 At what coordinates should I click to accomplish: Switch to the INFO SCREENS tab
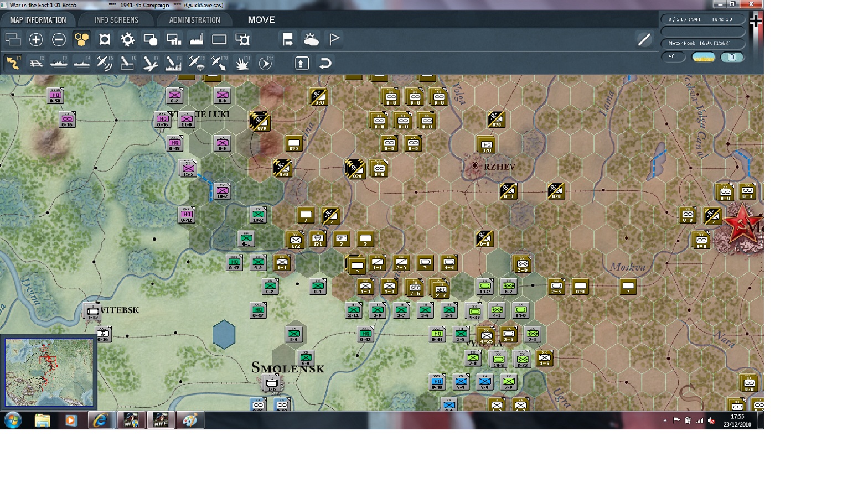(x=116, y=20)
